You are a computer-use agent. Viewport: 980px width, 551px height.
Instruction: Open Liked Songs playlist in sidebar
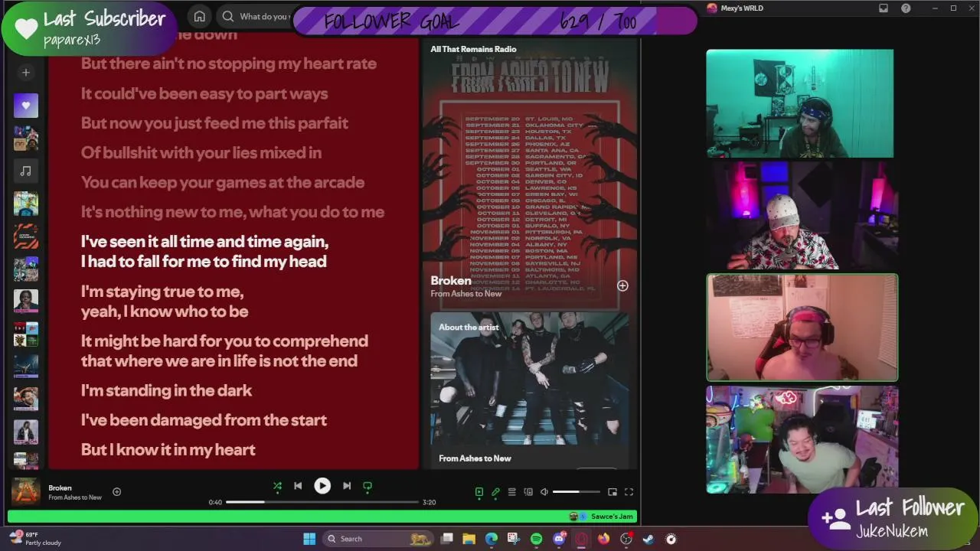pos(25,106)
